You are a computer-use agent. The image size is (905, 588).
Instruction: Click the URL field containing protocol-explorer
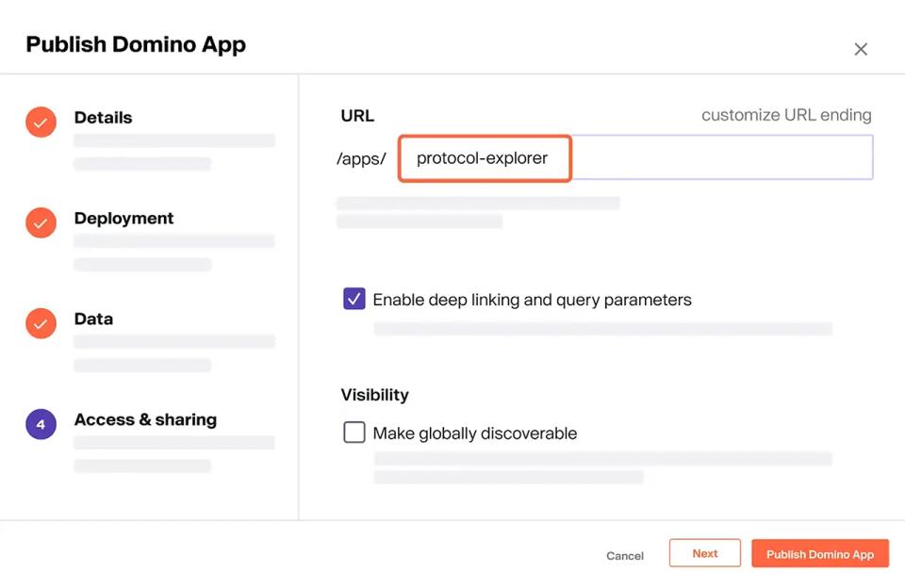point(485,157)
